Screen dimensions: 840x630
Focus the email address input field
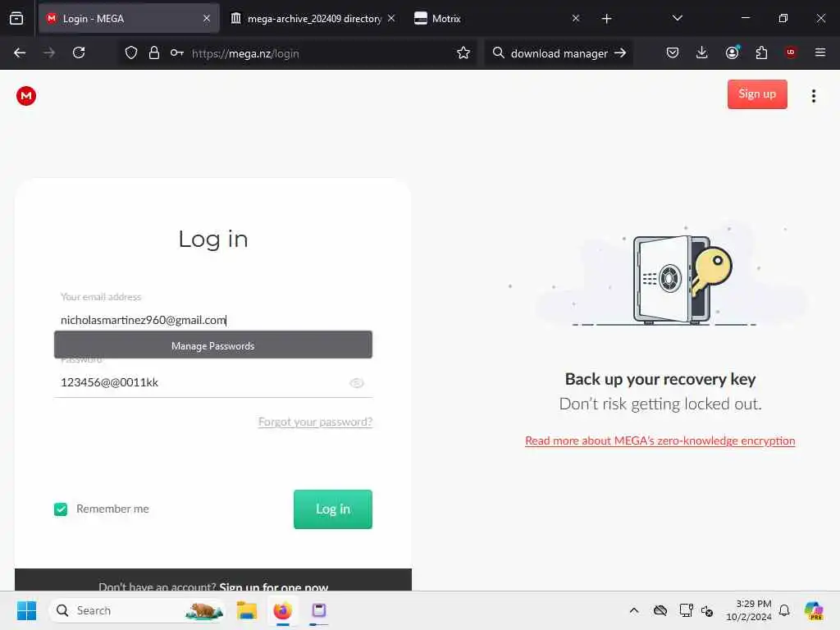[x=213, y=320]
